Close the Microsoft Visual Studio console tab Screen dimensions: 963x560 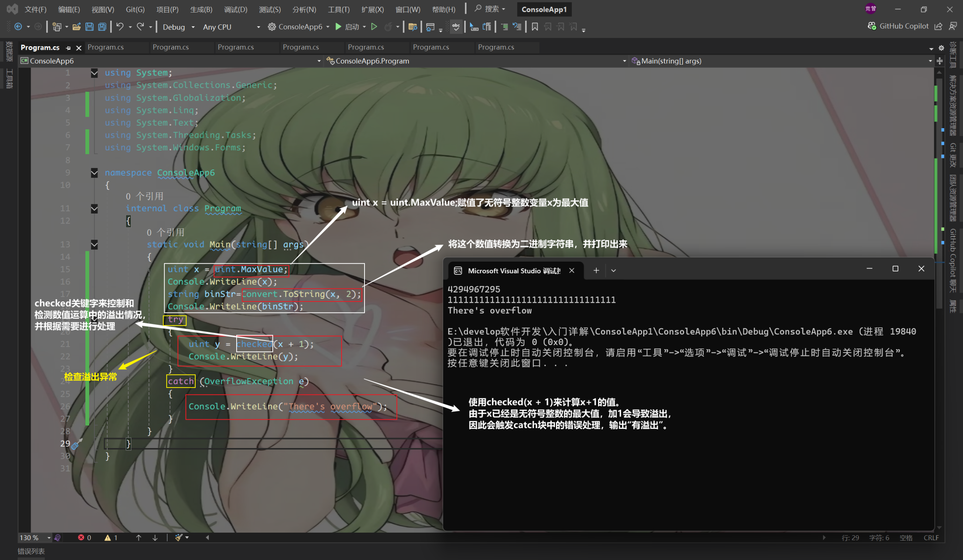[x=572, y=271]
